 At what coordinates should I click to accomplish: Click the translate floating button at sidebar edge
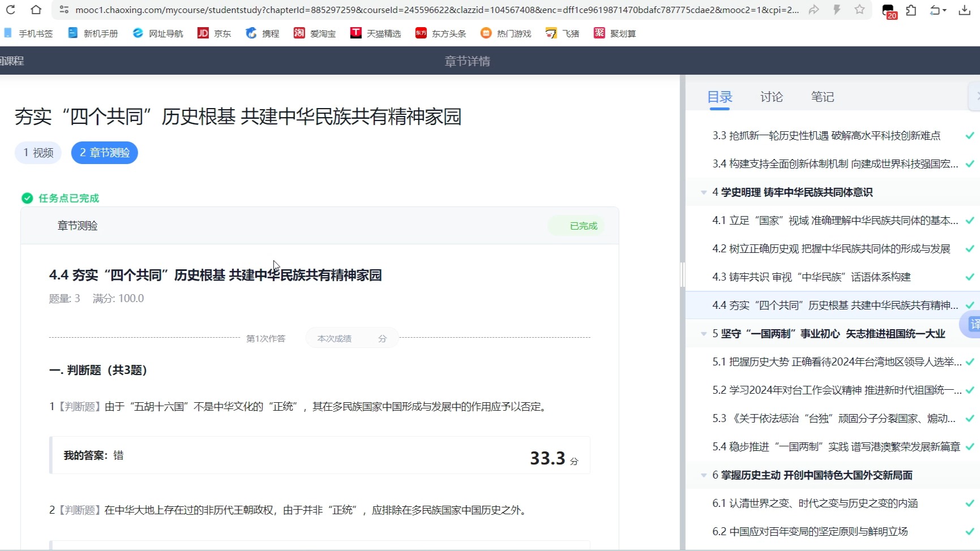click(x=971, y=324)
